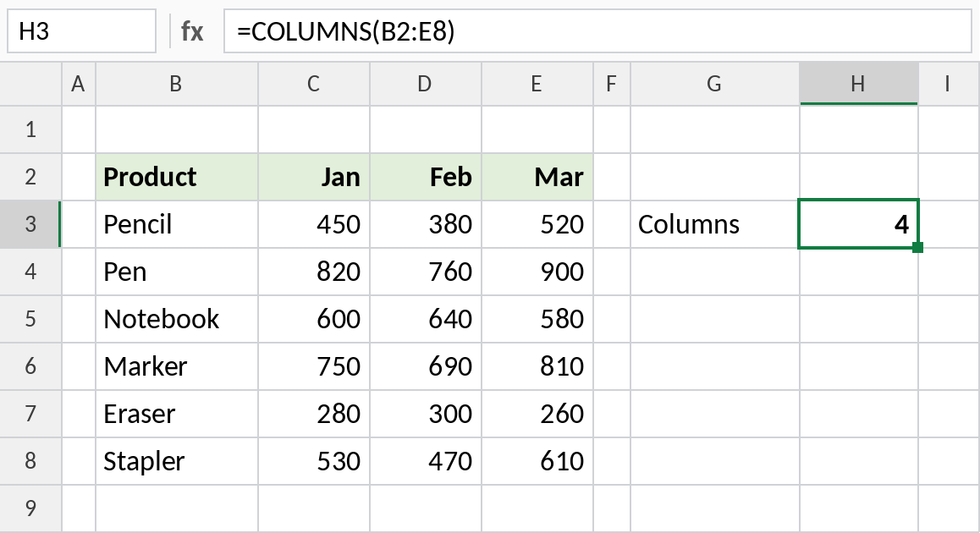980x533 pixels.
Task: Select column C header
Action: [x=314, y=84]
